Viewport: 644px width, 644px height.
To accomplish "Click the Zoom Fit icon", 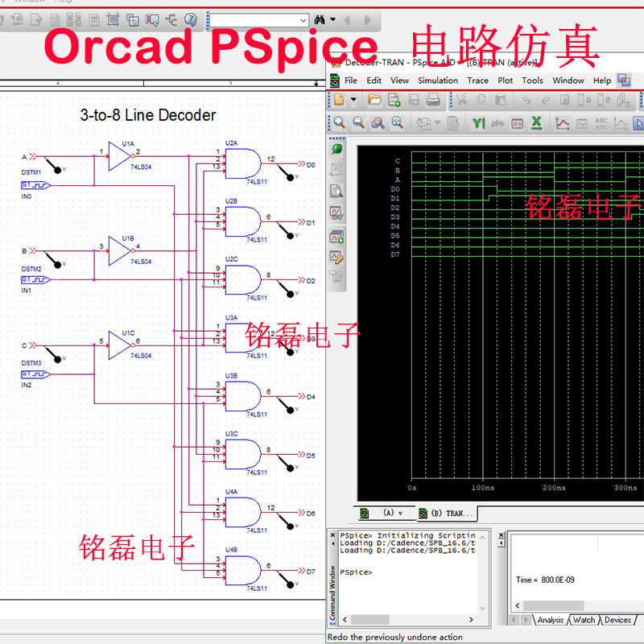I will (x=397, y=123).
